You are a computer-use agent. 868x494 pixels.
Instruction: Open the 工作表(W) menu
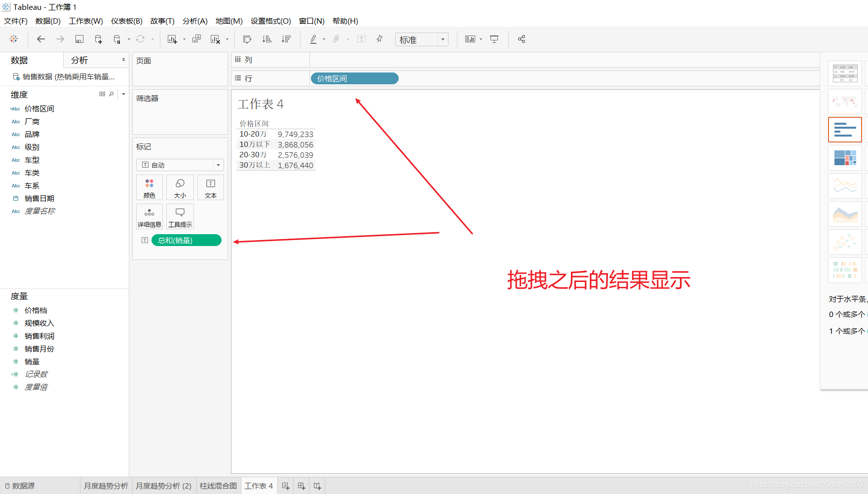tap(86, 21)
